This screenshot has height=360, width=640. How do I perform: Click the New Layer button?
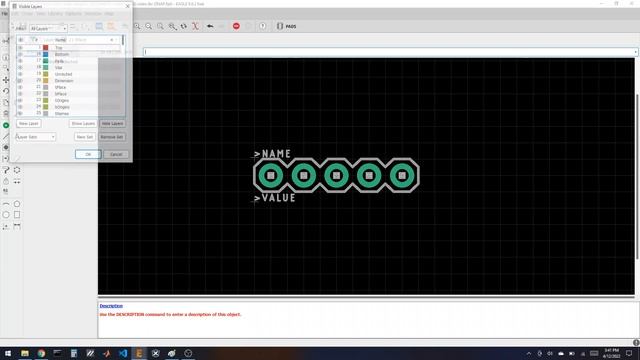pos(28,123)
